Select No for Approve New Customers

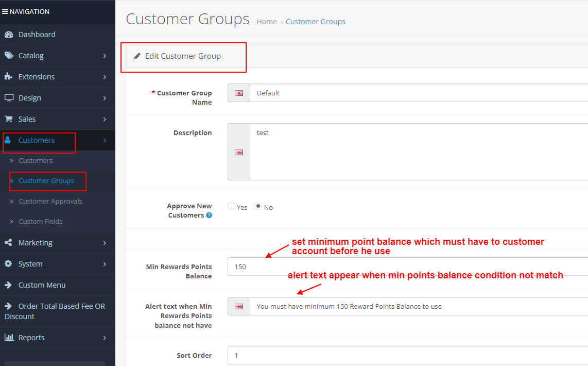click(x=258, y=206)
